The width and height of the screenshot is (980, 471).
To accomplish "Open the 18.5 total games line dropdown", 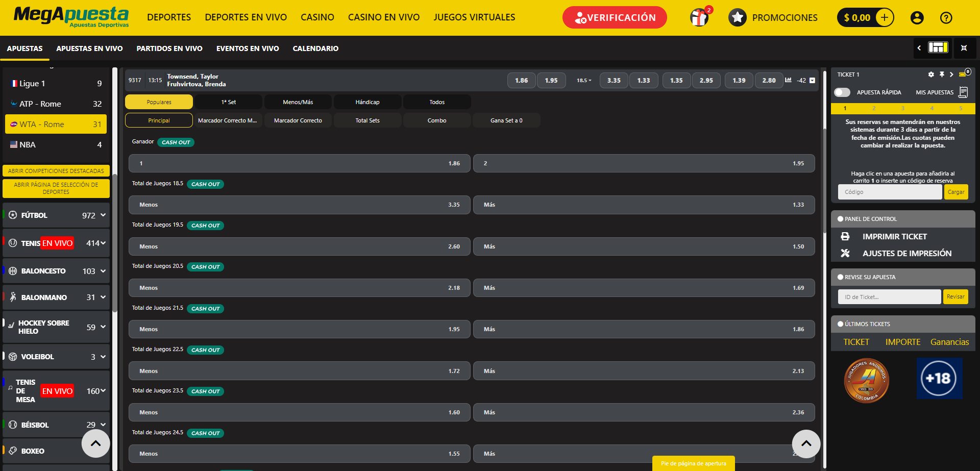I will (x=584, y=81).
